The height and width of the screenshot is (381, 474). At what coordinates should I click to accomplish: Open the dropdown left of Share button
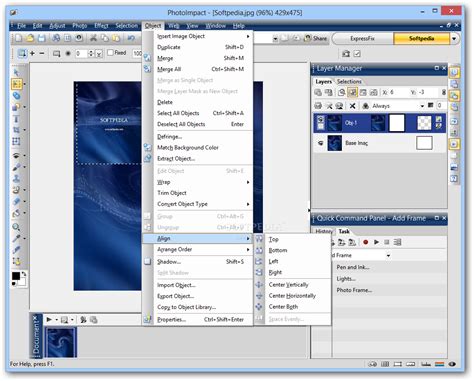275,39
